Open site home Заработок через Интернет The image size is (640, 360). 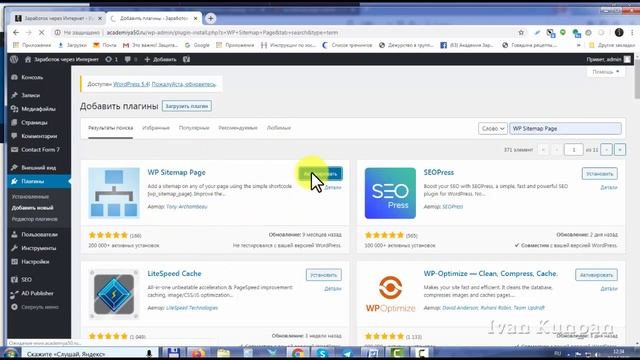point(62,60)
